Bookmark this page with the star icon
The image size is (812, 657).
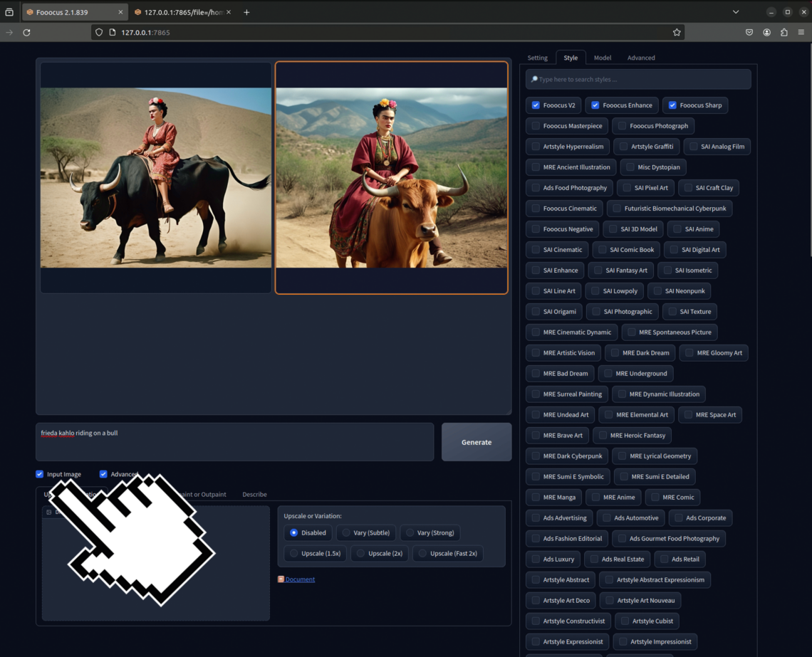[677, 32]
